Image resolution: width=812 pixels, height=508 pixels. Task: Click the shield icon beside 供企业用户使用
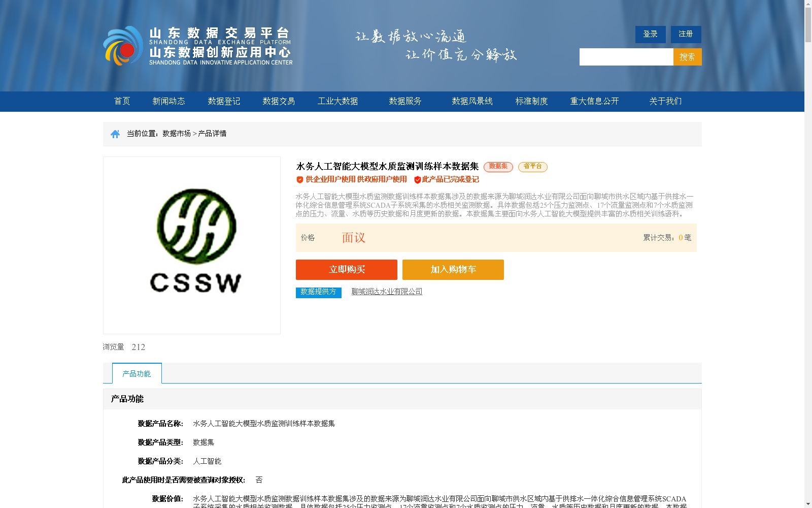point(300,179)
